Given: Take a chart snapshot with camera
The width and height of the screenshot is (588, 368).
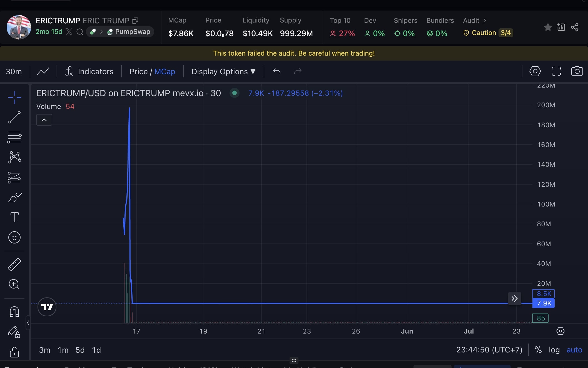Looking at the screenshot, I should (x=577, y=71).
